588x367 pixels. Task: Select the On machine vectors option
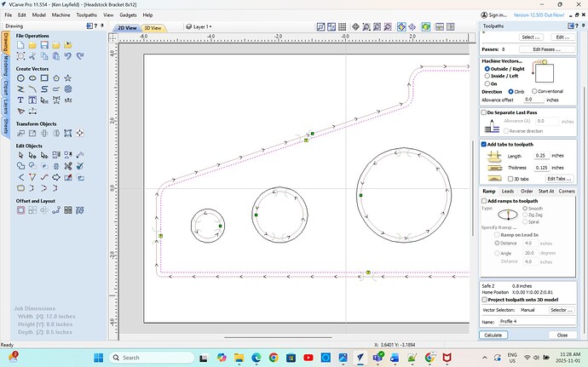pyautogui.click(x=487, y=83)
